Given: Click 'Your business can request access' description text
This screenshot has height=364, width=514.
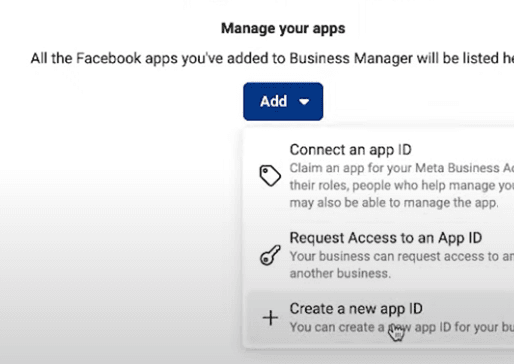Looking at the screenshot, I should 402,256.
